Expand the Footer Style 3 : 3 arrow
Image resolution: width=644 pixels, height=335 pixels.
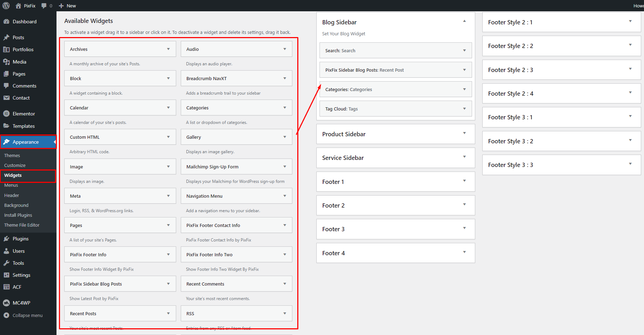(x=630, y=164)
